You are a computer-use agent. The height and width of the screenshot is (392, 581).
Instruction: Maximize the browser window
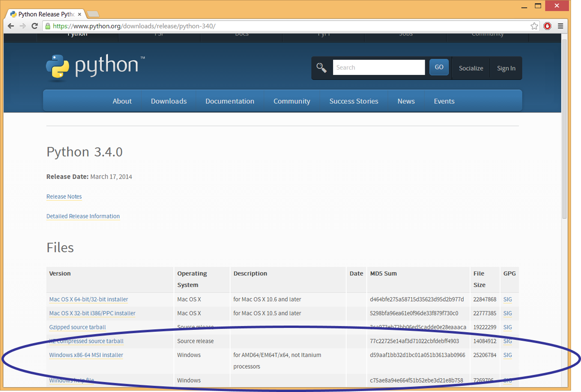pos(538,6)
